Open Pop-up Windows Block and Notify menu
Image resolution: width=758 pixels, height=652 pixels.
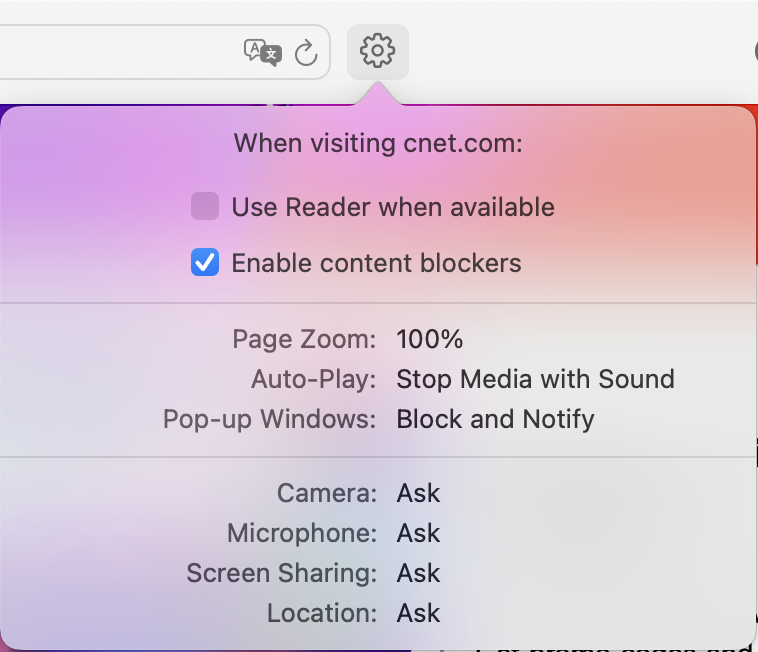(495, 419)
